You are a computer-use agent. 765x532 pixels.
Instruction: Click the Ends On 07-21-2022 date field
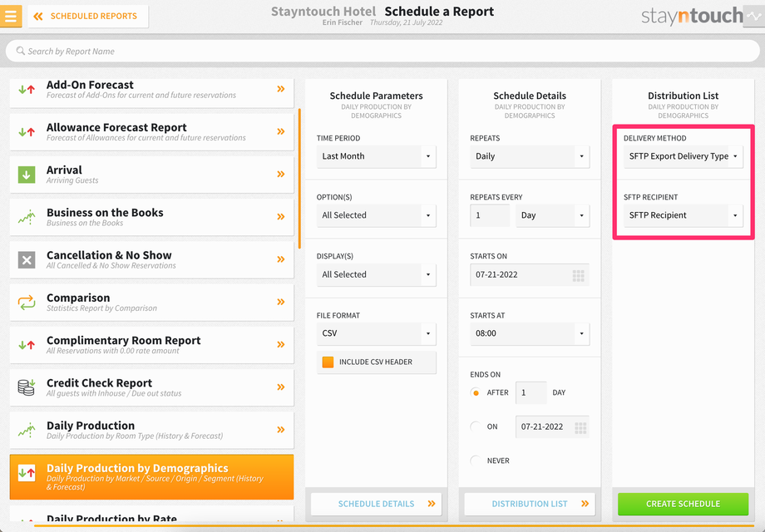(x=552, y=426)
